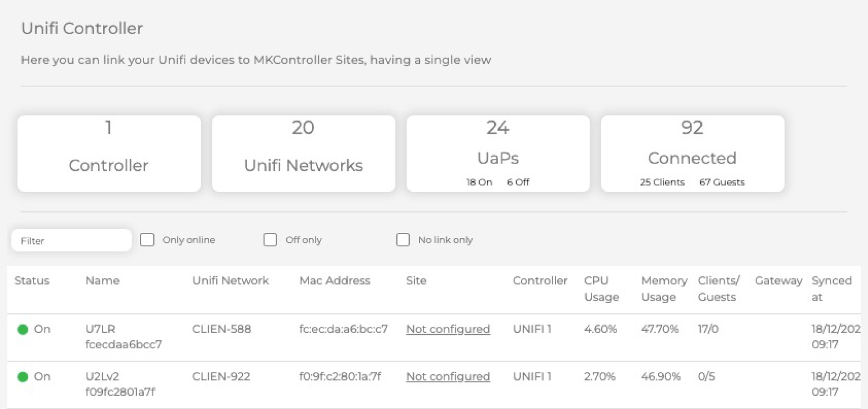Open 'Not configured' site link for U2Lv2
Image resolution: width=868 pixels, height=409 pixels.
pyautogui.click(x=448, y=377)
